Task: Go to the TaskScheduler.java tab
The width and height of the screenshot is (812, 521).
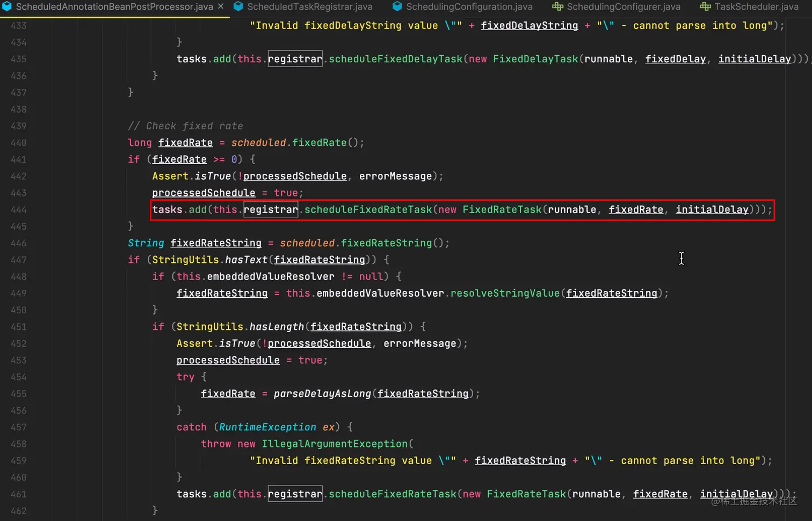Action: point(756,7)
